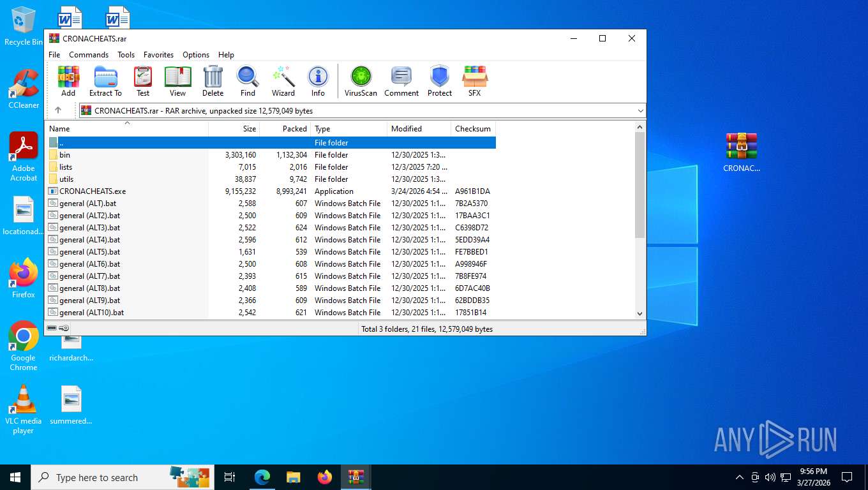Open the Options menu
Image resolution: width=868 pixels, height=490 pixels.
point(196,55)
